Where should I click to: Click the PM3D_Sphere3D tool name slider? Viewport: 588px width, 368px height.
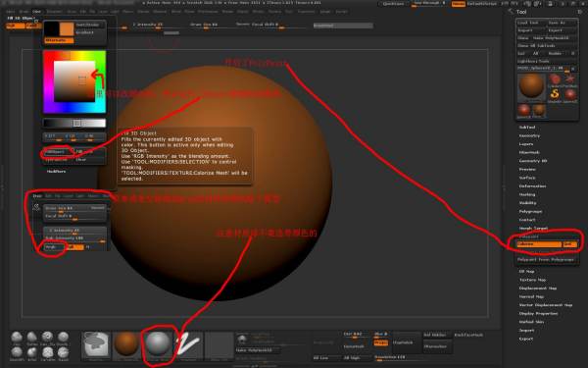tap(543, 69)
